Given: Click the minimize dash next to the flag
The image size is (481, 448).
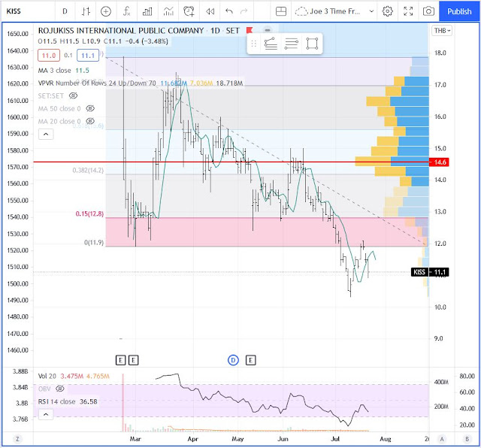Looking at the screenshot, I should pyautogui.click(x=268, y=30).
